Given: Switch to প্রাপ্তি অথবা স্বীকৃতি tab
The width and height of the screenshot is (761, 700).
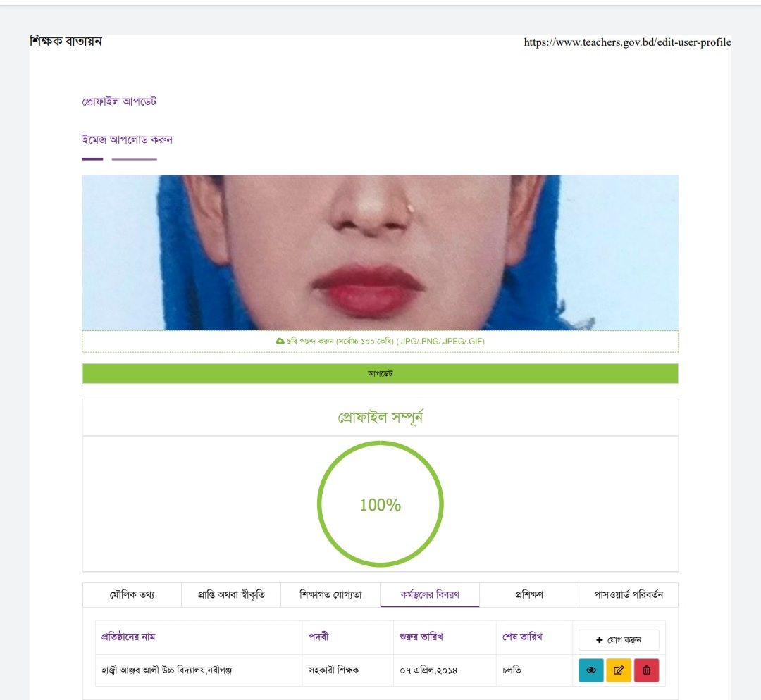Looking at the screenshot, I should 231,595.
